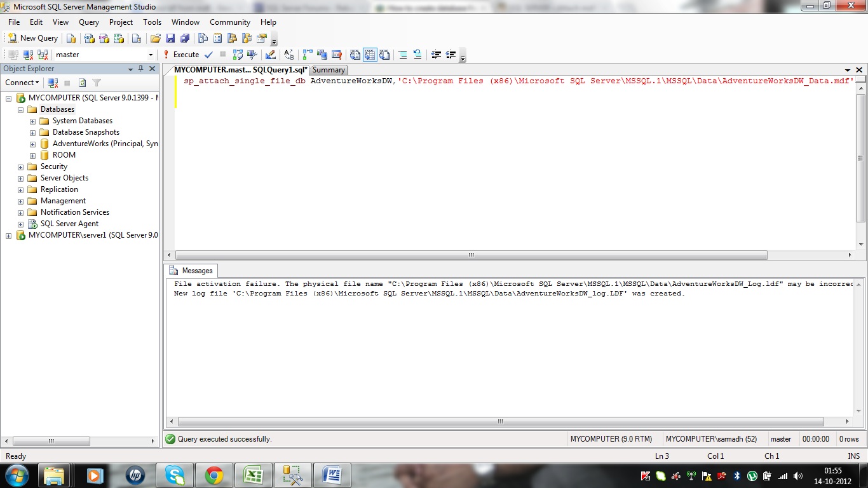The width and height of the screenshot is (868, 488).
Task: Open the Connect menu in Object Explorer
Action: coord(22,83)
